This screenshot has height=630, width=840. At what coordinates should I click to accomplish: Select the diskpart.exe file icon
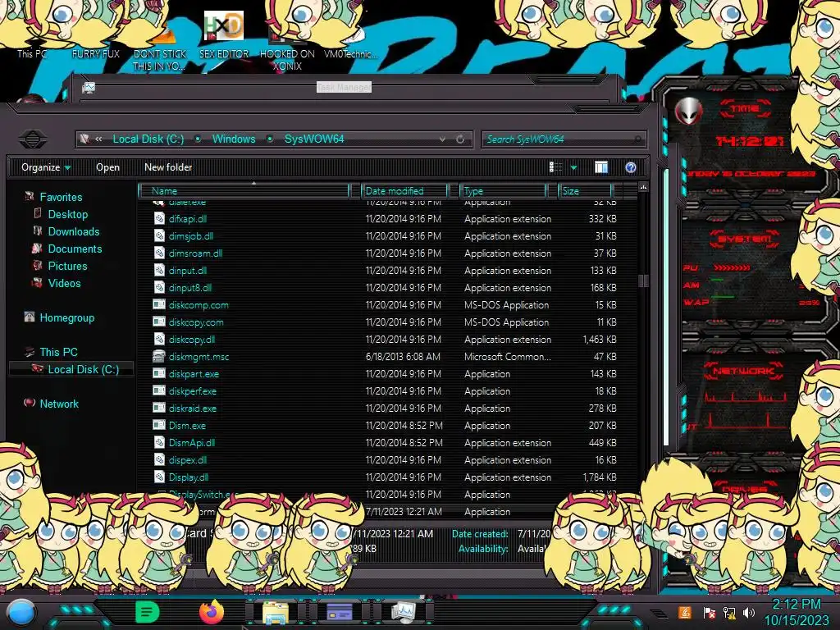159,374
